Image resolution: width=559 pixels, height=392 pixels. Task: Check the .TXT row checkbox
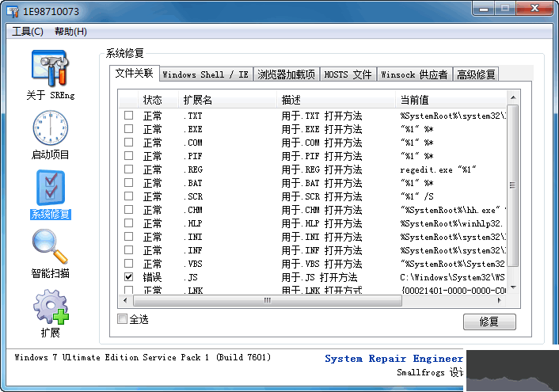(x=129, y=116)
